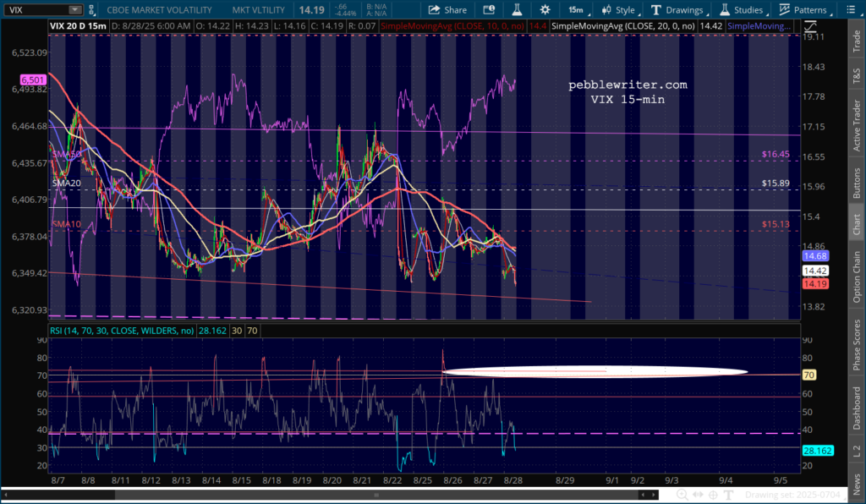Image resolution: width=866 pixels, height=504 pixels.
Task: Open the Phase Scores side tab
Action: tap(856, 344)
